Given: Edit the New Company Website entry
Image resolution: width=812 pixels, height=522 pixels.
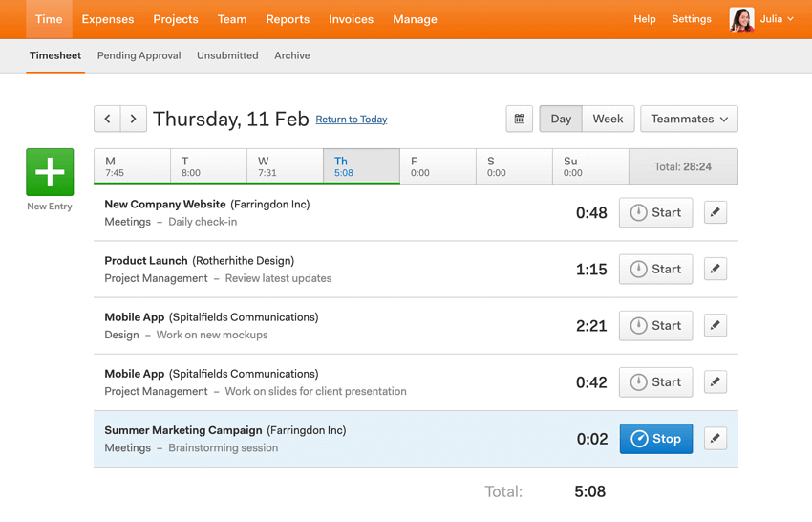Looking at the screenshot, I should pyautogui.click(x=716, y=212).
